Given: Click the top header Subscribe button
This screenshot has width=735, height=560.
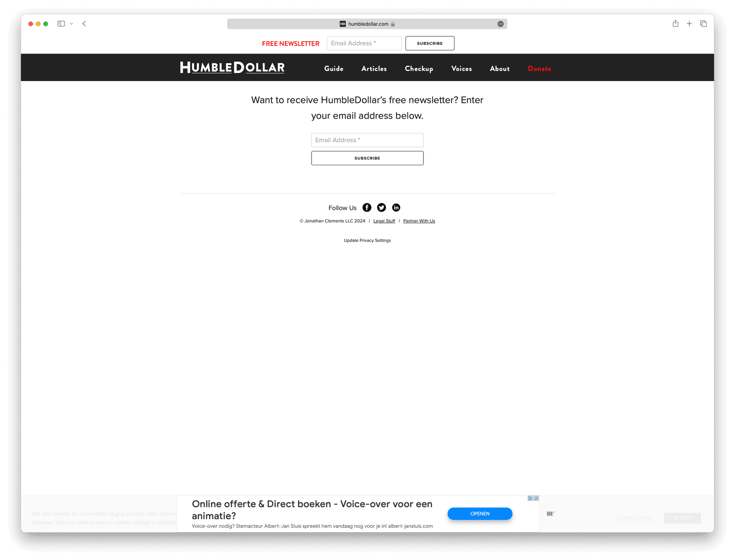Looking at the screenshot, I should (430, 43).
